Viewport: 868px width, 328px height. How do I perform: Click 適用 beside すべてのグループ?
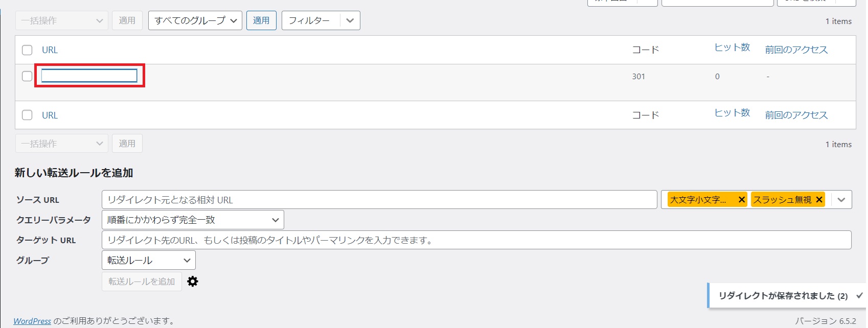coord(261,20)
